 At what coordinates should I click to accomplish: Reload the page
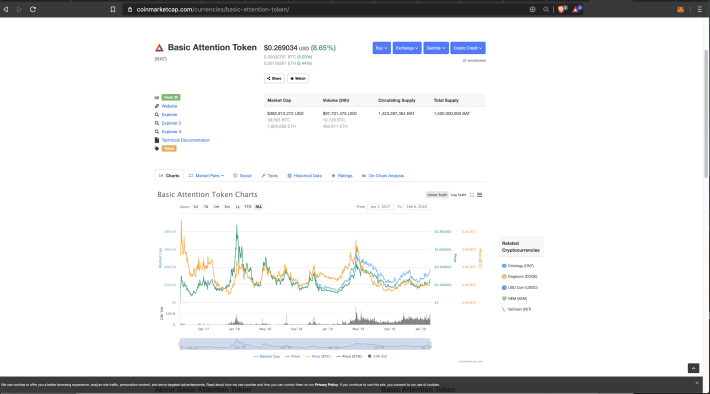(33, 9)
